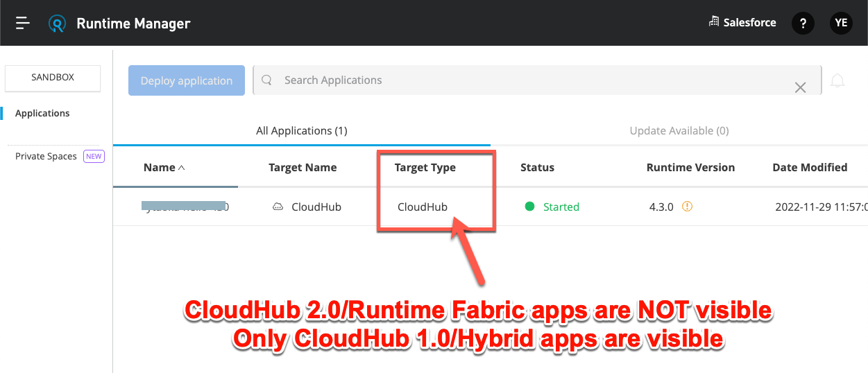Click the notification bell icon
The height and width of the screenshot is (373, 868).
point(837,81)
